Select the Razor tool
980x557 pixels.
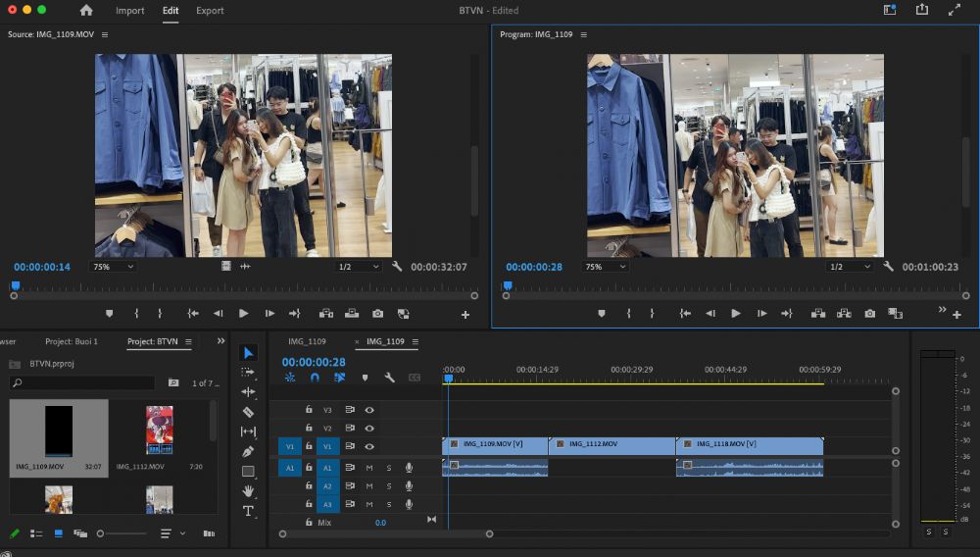coord(248,412)
